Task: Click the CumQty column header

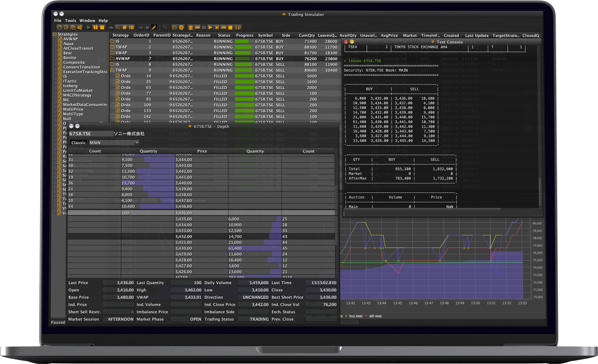Action: click(306, 35)
